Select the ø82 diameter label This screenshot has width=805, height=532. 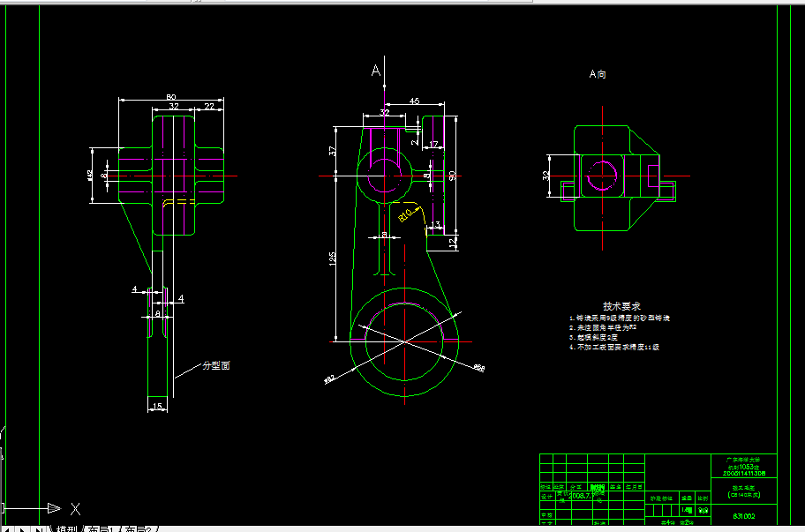329,379
